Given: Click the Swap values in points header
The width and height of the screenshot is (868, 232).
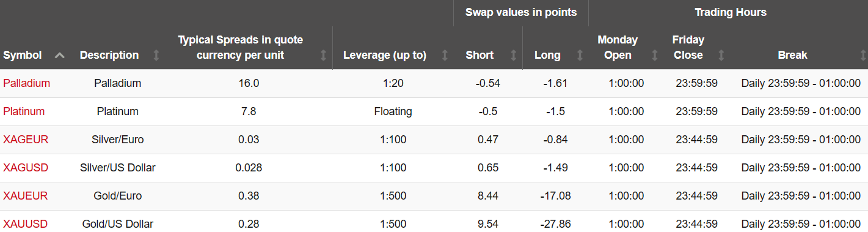Looking at the screenshot, I should click(521, 12).
